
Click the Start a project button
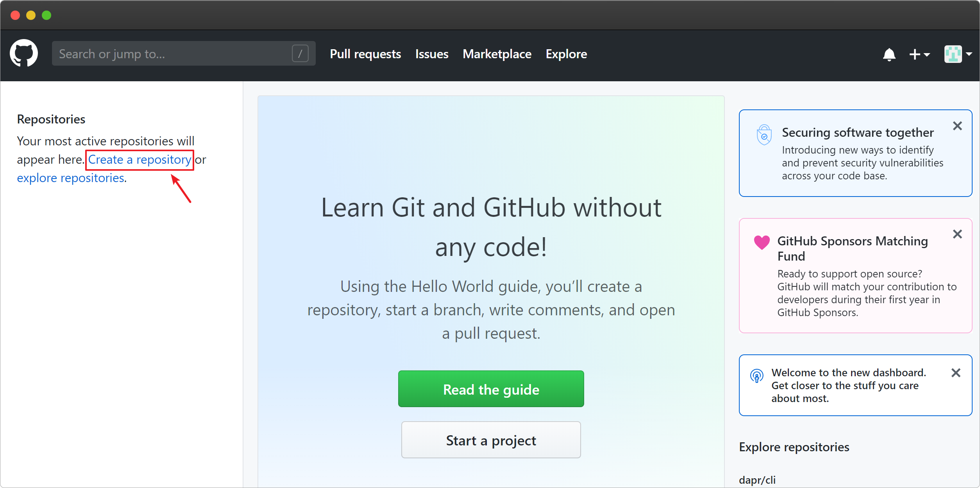pos(491,440)
